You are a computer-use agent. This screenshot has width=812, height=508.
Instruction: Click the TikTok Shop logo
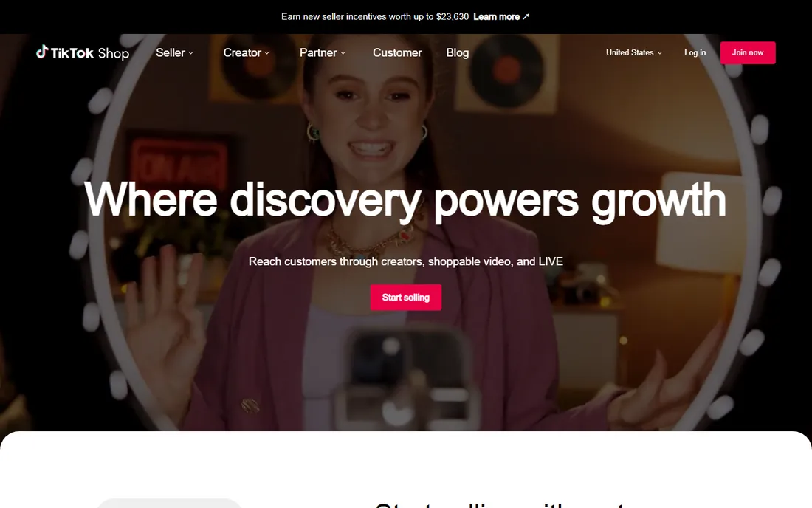(x=83, y=53)
